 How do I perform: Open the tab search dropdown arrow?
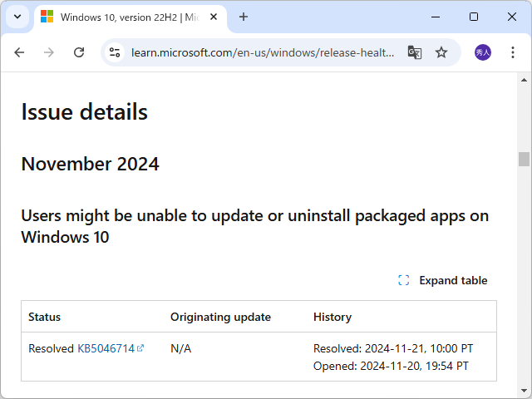17,17
